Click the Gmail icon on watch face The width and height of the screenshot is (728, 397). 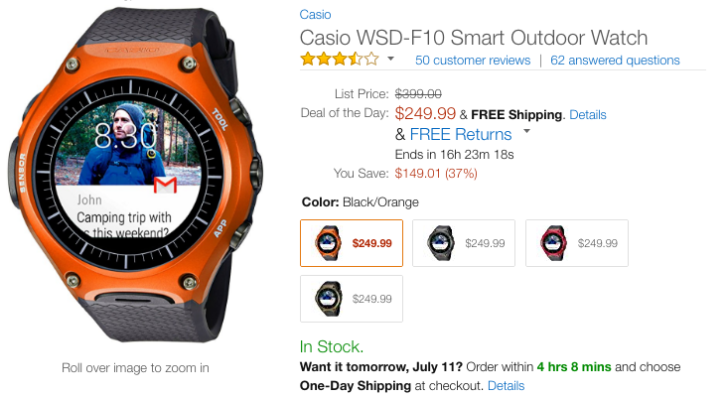(x=165, y=185)
